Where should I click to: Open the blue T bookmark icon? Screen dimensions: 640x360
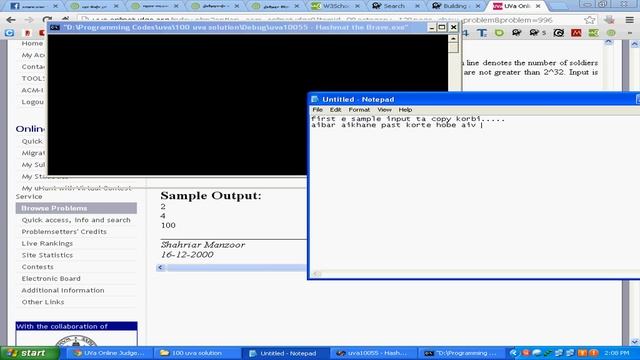tap(482, 33)
